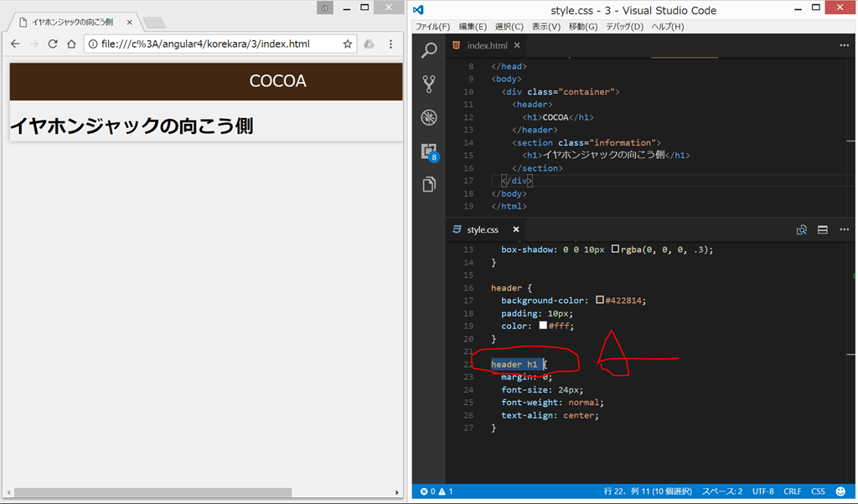Screen dimensions: 858x504
Task: Maximize the Chrome window
Action: (364, 8)
